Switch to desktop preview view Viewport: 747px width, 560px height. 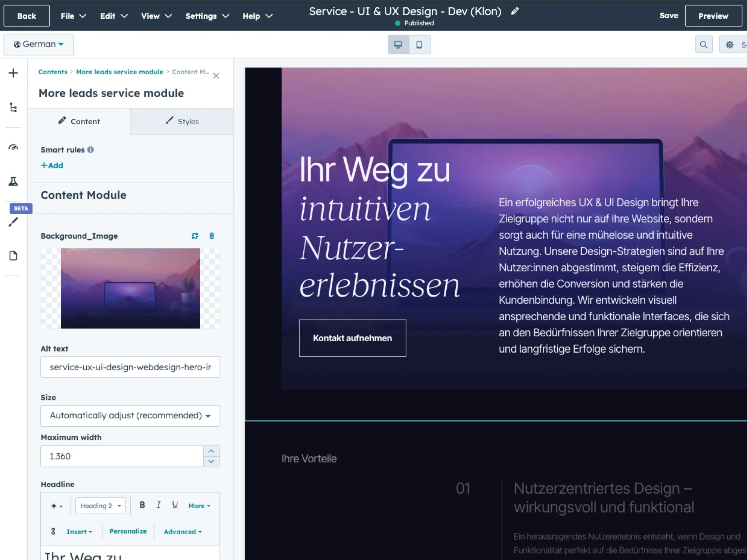click(398, 45)
